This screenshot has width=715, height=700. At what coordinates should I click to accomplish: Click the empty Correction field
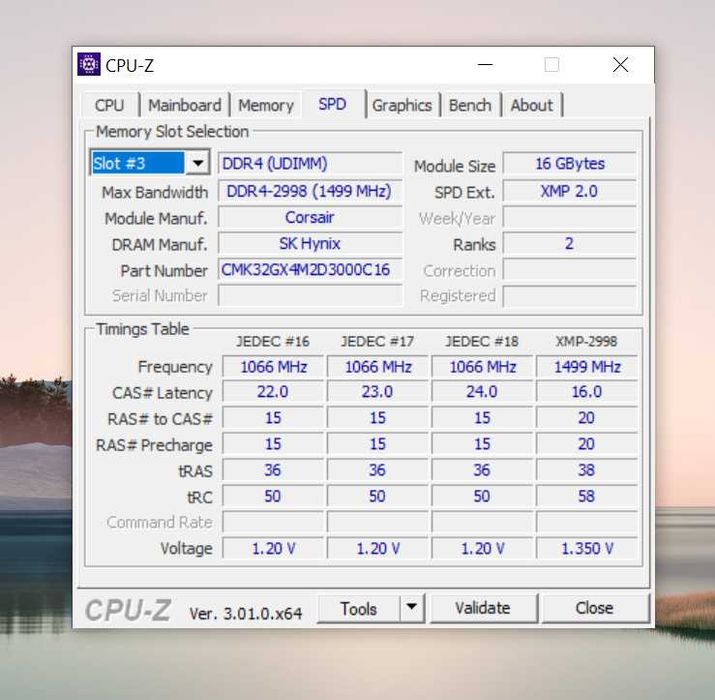coord(570,270)
